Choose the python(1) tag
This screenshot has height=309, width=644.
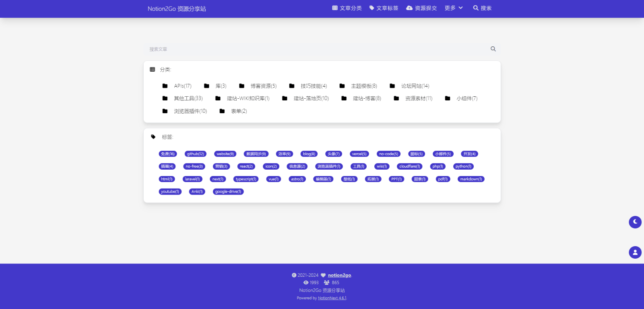[463, 166]
